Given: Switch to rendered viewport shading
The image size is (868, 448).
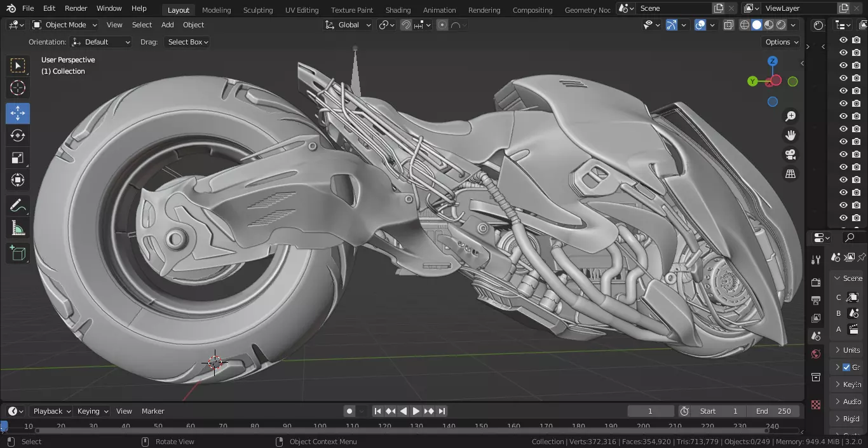Looking at the screenshot, I should point(781,25).
